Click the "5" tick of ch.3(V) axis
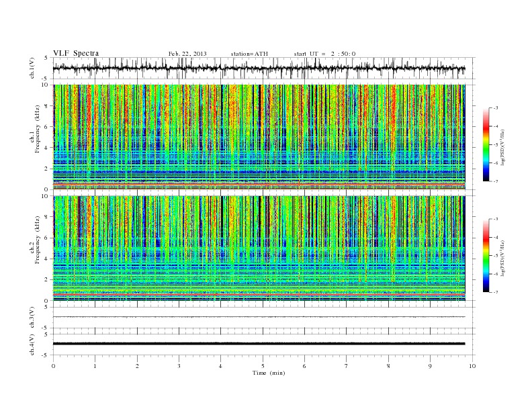The image size is (532, 411). click(46, 307)
